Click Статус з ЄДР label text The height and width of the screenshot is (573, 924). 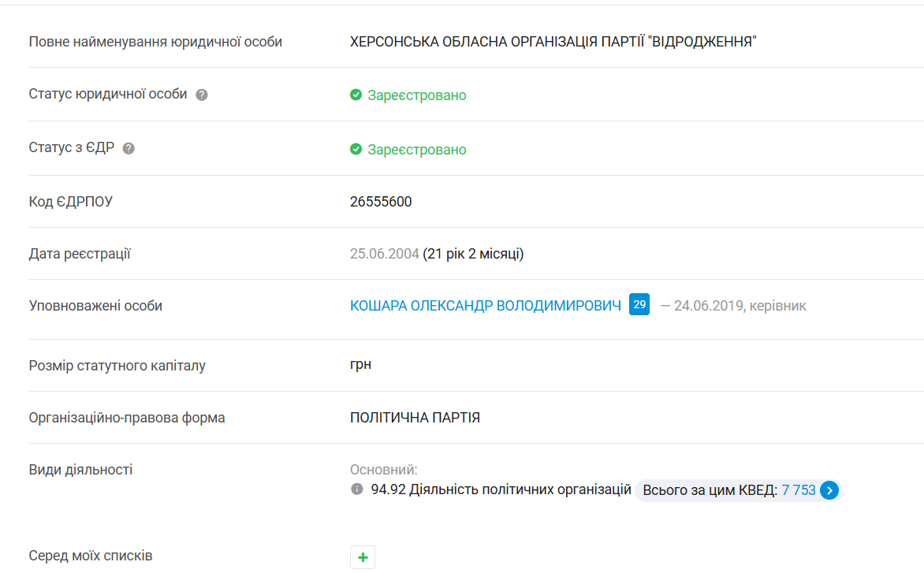click(71, 147)
